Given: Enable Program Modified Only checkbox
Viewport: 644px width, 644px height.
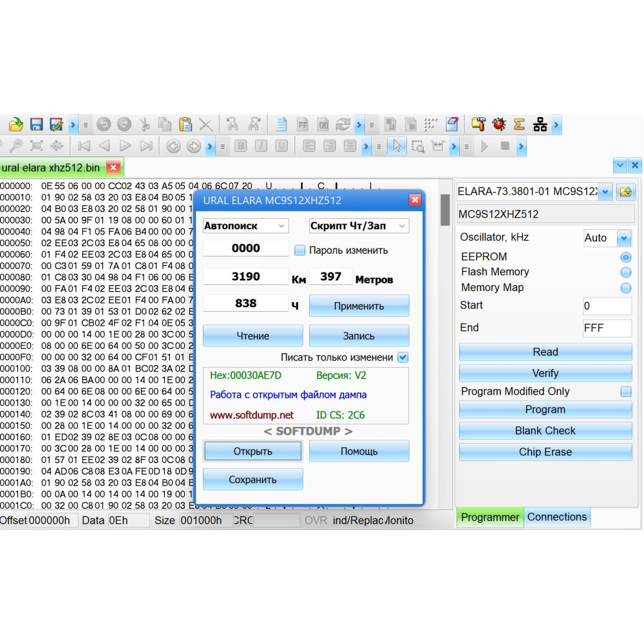Looking at the screenshot, I should pyautogui.click(x=626, y=392).
